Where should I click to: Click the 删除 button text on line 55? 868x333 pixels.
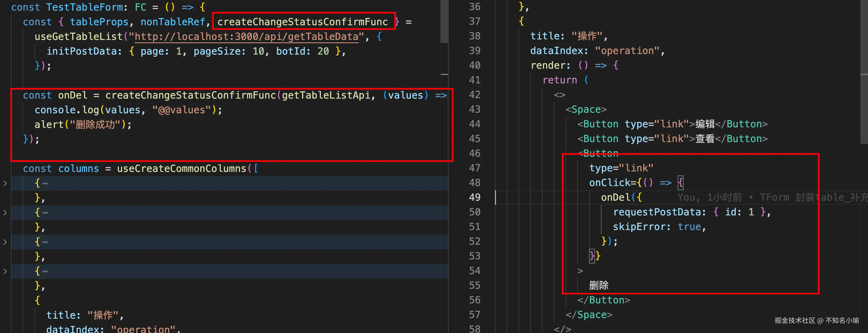click(x=599, y=285)
